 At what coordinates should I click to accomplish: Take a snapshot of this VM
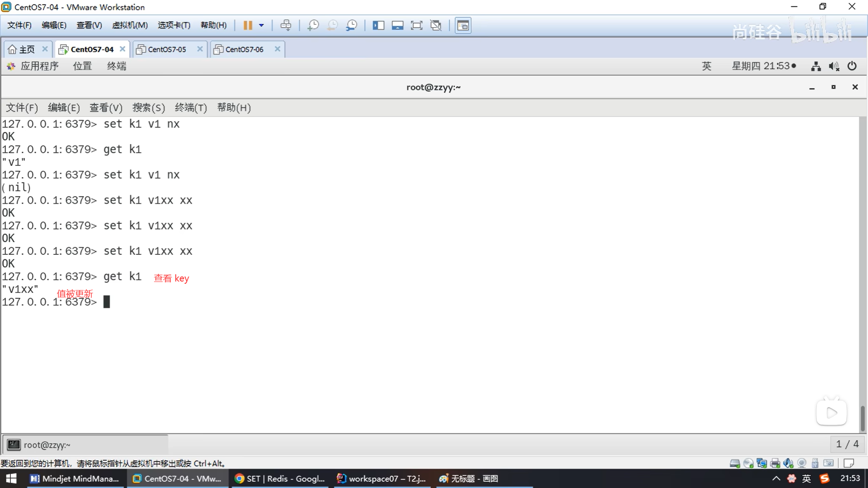313,25
